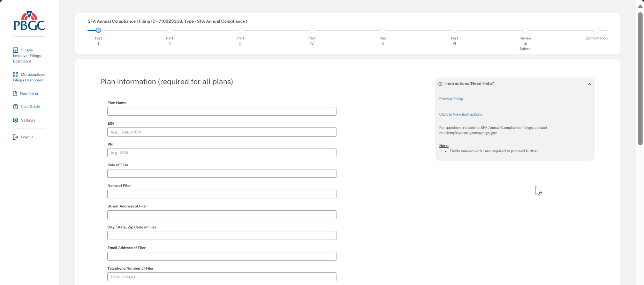The width and height of the screenshot is (644, 285).
Task: Open the Role of Filer field
Action: (x=222, y=174)
